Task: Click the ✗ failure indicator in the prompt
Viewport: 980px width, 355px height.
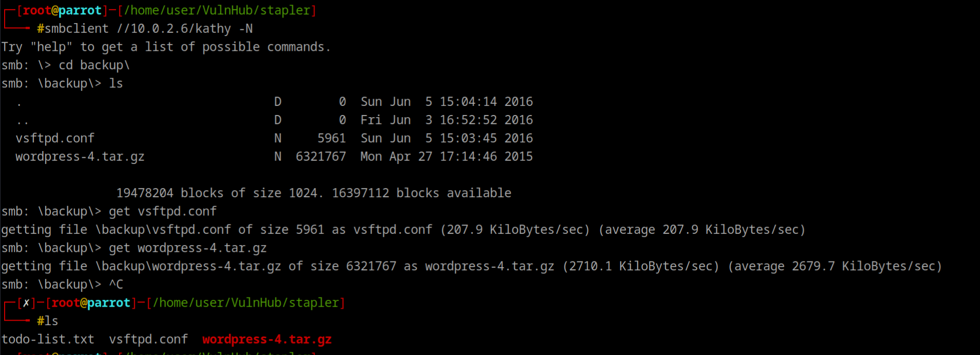Action: click(x=26, y=303)
